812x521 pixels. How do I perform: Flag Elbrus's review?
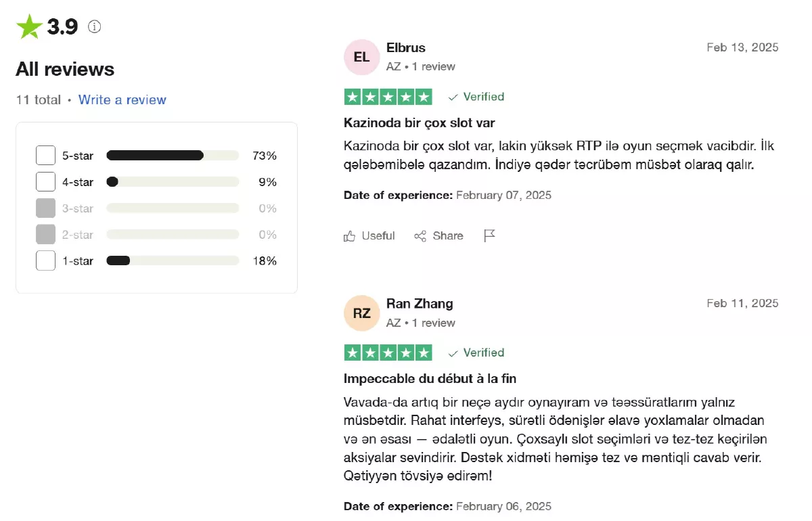[490, 235]
